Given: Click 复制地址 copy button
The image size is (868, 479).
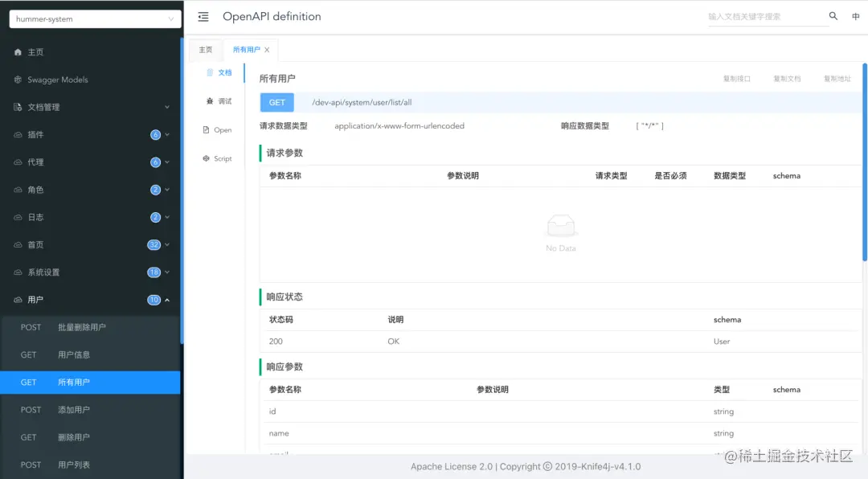Looking at the screenshot, I should click(837, 79).
